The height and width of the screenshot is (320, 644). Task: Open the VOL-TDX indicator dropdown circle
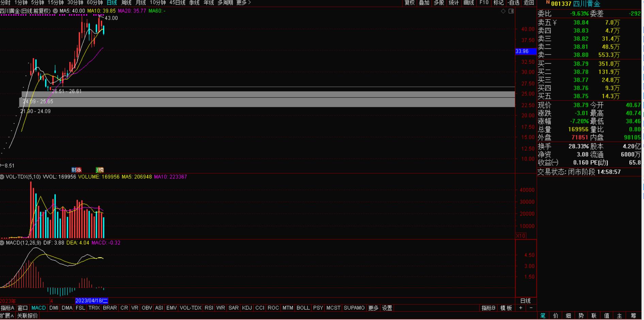pyautogui.click(x=2, y=177)
